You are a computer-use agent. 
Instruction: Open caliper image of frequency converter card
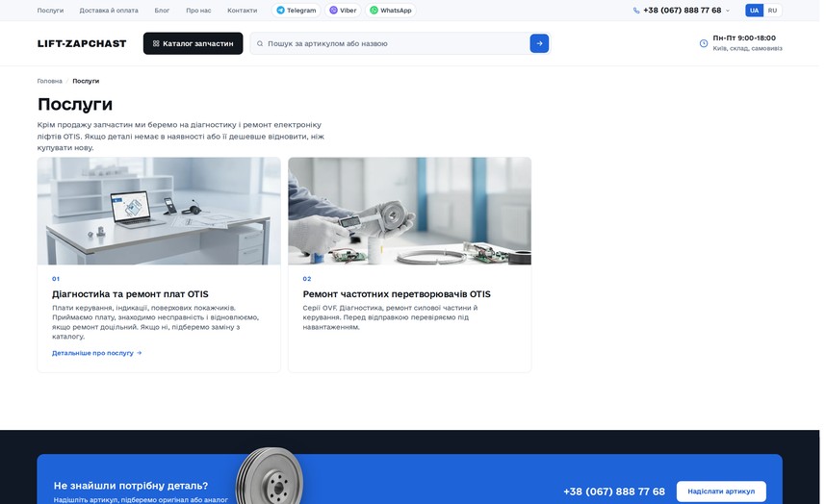point(409,211)
